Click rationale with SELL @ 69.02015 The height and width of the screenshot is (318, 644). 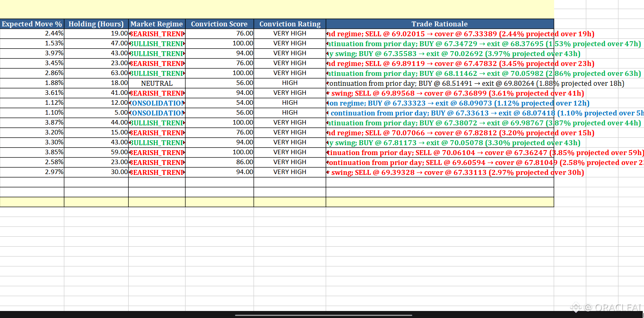(x=440, y=34)
